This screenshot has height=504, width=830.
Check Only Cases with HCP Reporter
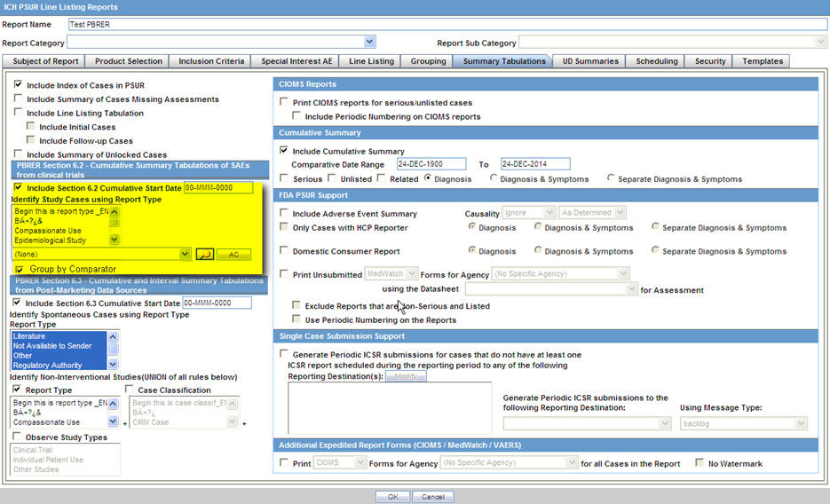point(284,227)
